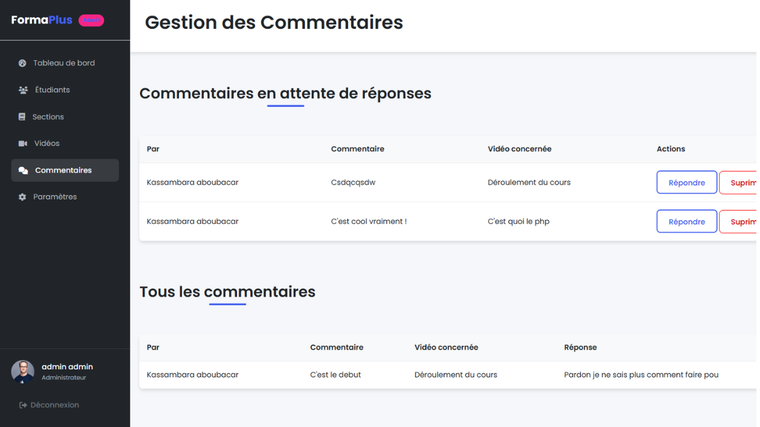Click the Sections book icon
This screenshot has width=760, height=427.
coord(22,117)
